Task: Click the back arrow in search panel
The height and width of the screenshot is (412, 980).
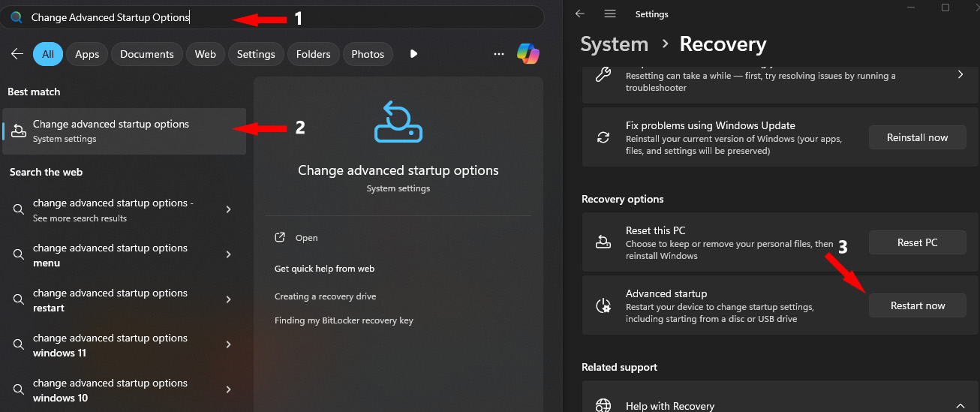Action: [17, 54]
